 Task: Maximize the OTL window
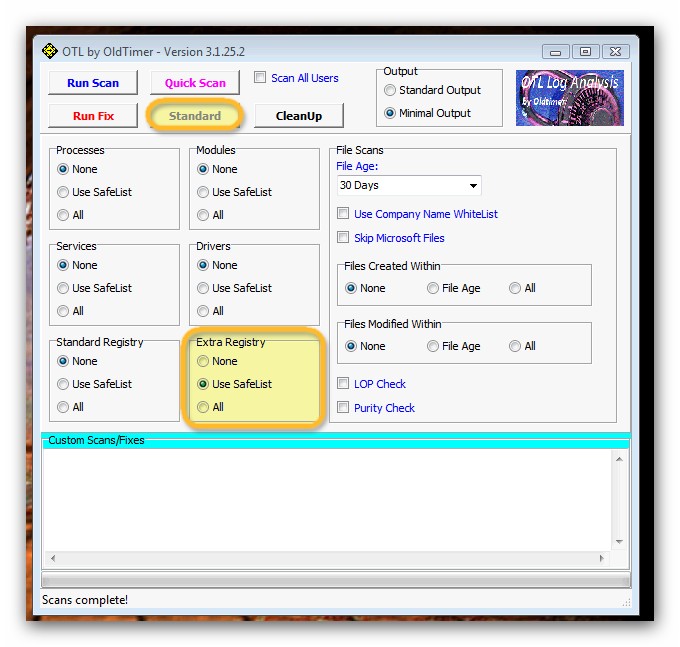pyautogui.click(x=585, y=52)
